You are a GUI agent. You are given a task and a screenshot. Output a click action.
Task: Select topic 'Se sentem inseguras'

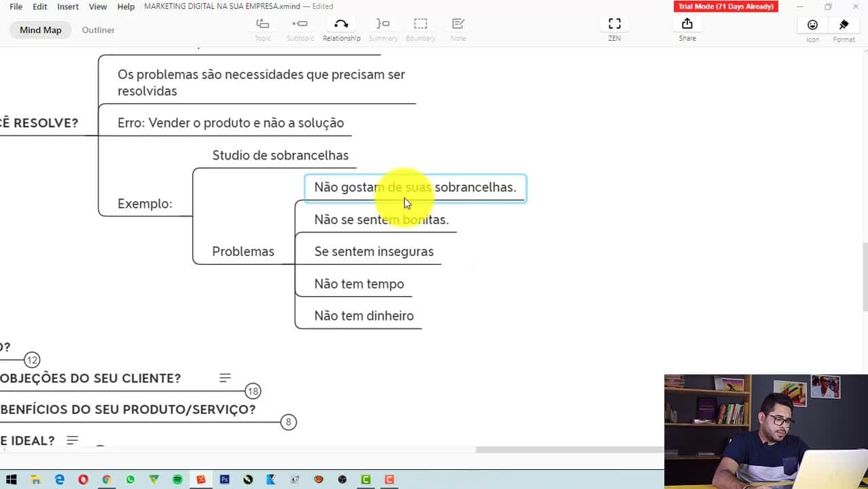[x=374, y=251]
